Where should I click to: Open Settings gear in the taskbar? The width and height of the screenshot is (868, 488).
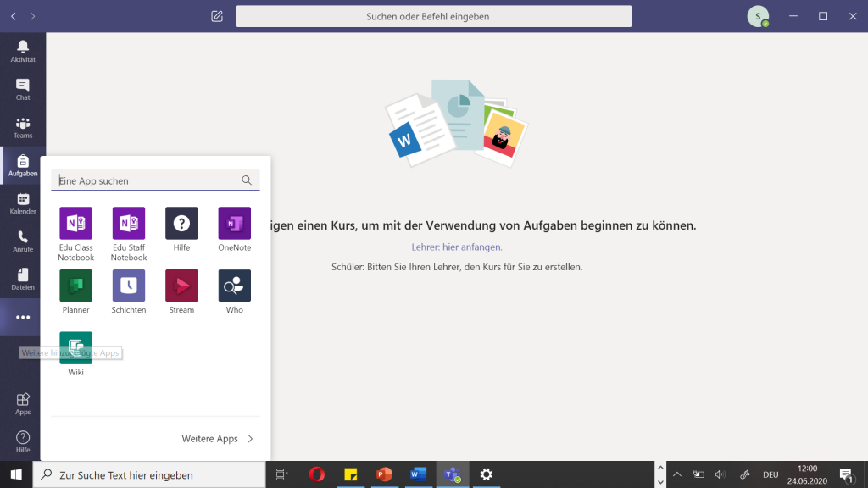(486, 474)
